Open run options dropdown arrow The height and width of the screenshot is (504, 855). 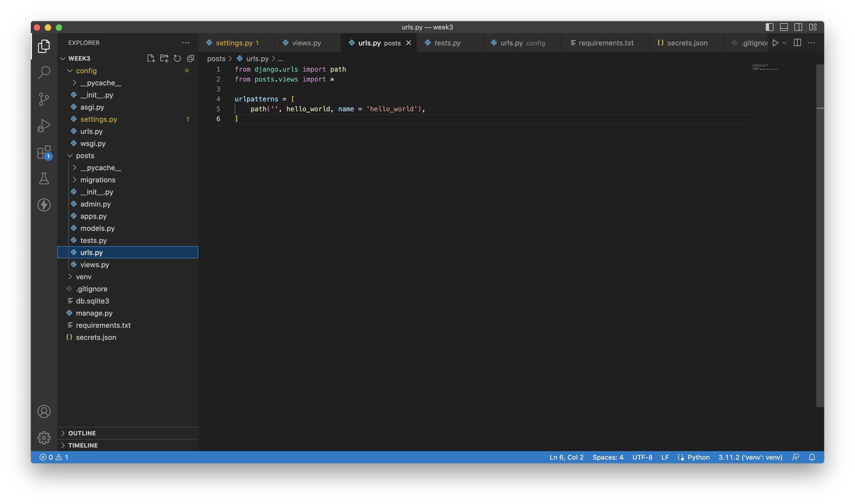784,43
